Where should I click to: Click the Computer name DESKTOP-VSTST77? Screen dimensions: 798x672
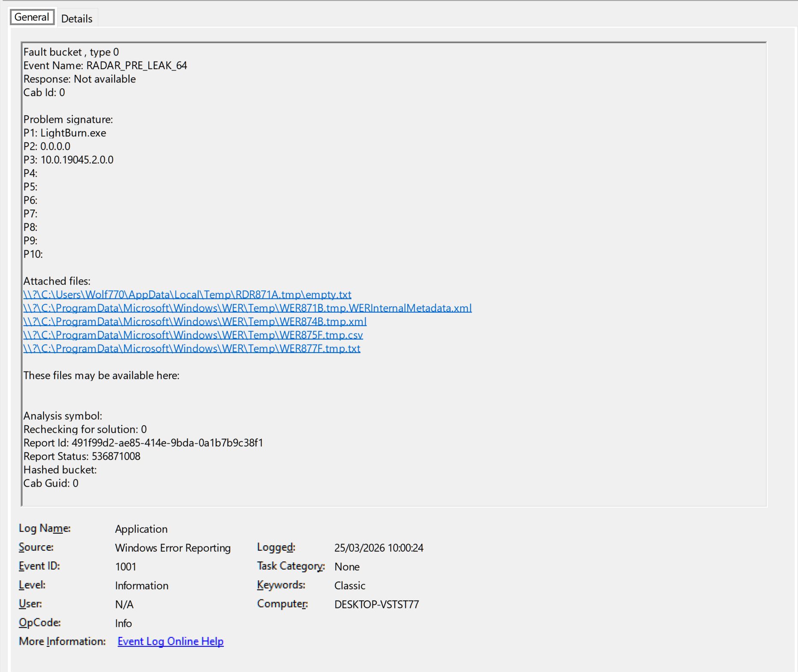point(376,605)
